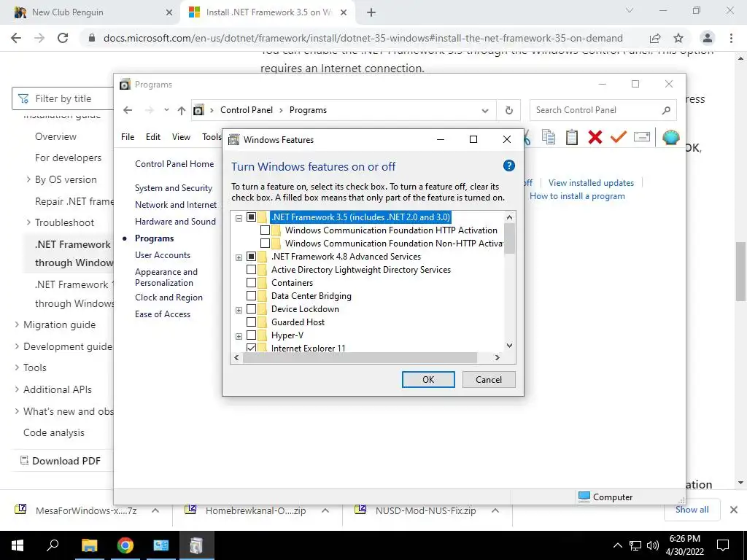Open File Explorer from the taskbar
Viewport: 747px width, 560px height.
click(x=89, y=545)
